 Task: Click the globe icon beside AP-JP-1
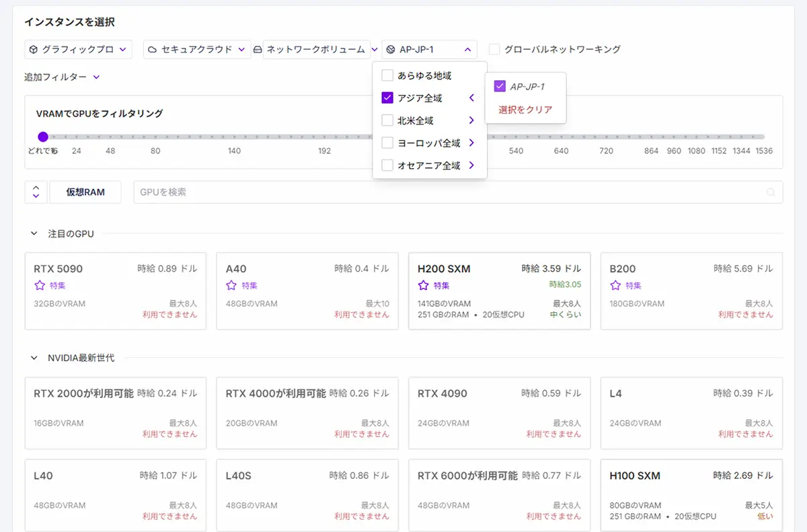click(391, 50)
